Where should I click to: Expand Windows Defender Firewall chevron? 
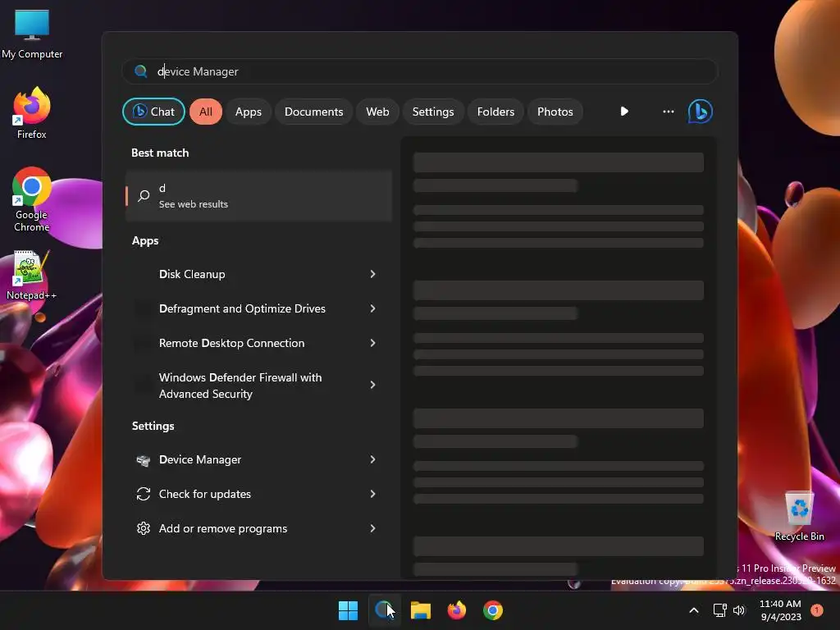point(373,385)
